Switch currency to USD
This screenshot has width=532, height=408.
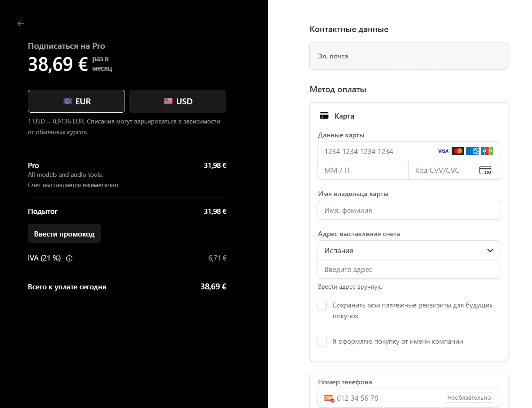point(178,101)
